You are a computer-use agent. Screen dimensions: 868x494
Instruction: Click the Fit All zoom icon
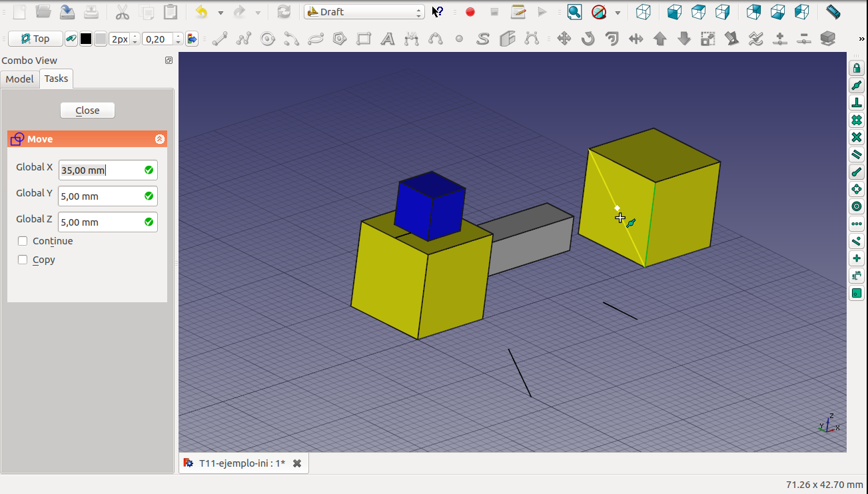pos(574,12)
